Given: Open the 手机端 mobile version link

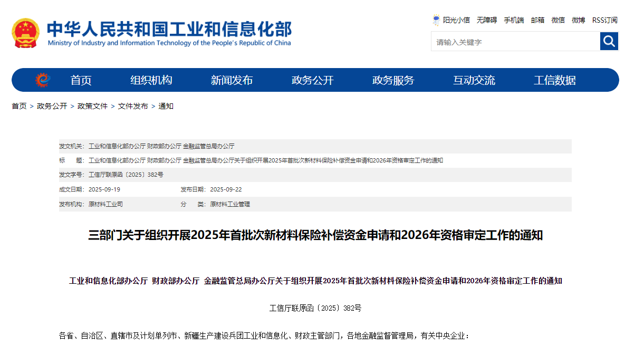Looking at the screenshot, I should pyautogui.click(x=513, y=20).
